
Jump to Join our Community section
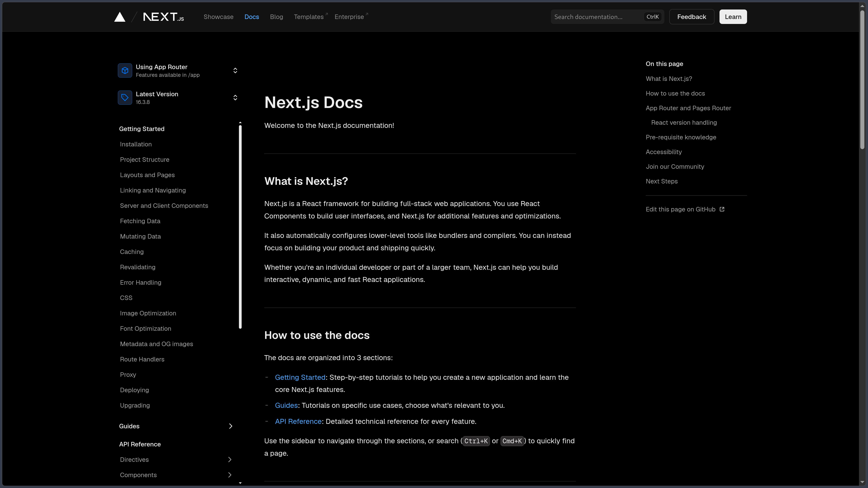[x=675, y=166]
